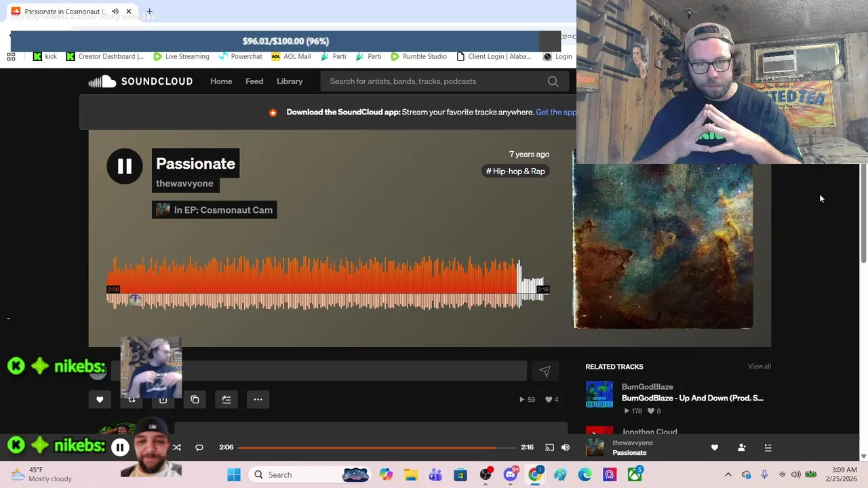The image size is (868, 488).
Task: Open the weather widget showing 45°F
Action: tap(42, 474)
